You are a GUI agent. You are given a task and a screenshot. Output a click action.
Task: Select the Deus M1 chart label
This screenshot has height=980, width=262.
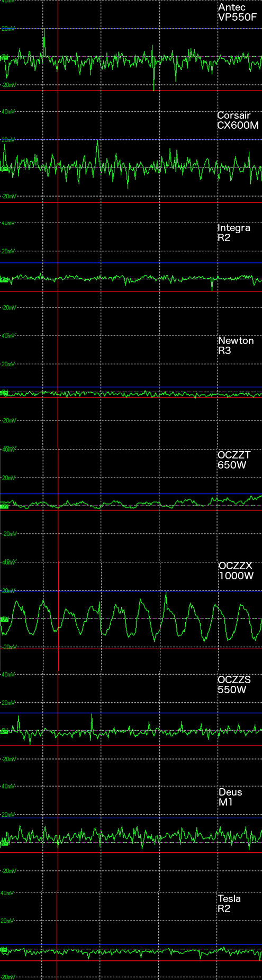(x=230, y=797)
